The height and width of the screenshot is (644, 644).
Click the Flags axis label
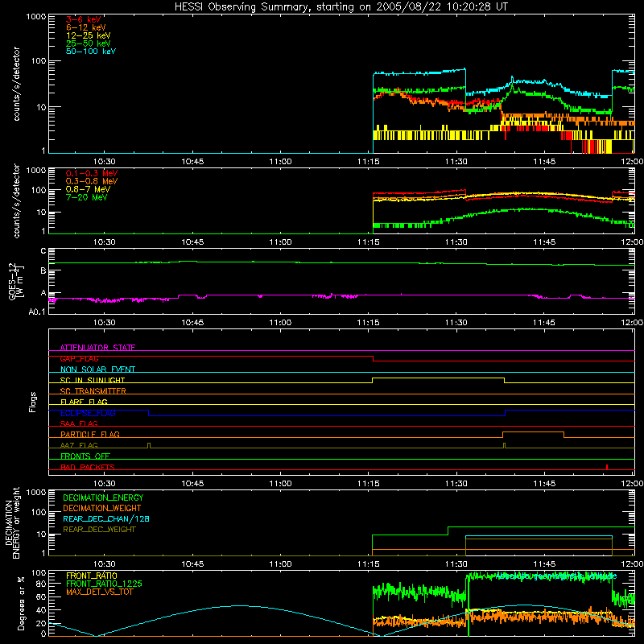coord(33,402)
